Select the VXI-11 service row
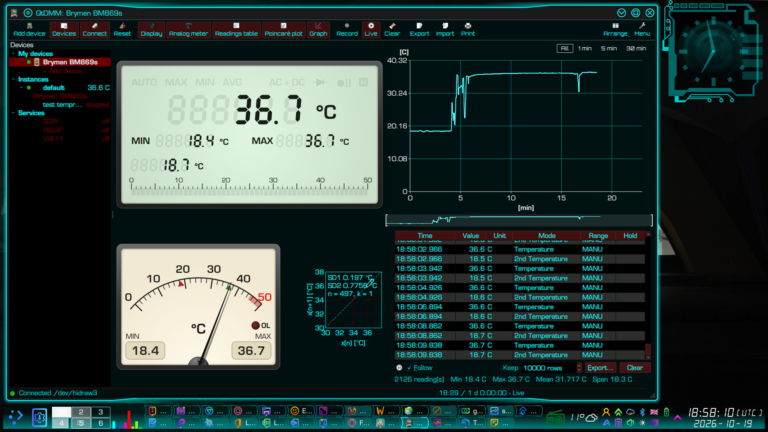768x432 pixels. coord(60,139)
